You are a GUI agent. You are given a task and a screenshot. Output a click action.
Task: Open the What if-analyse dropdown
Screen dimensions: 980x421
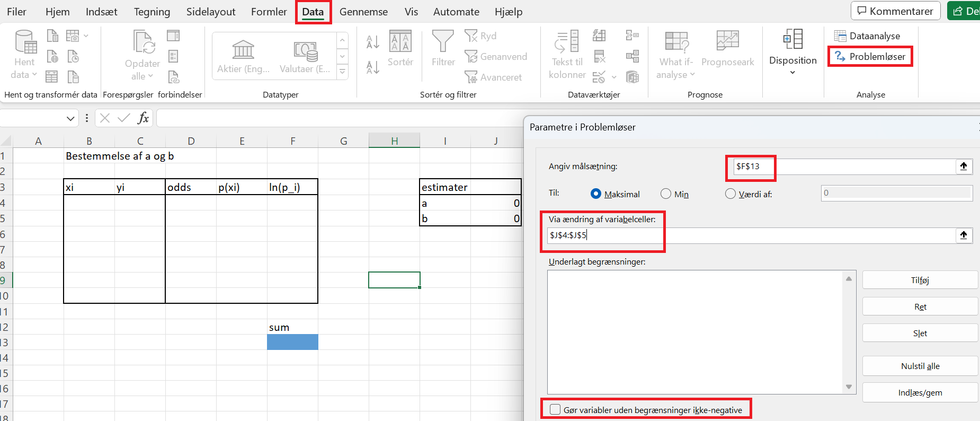[x=676, y=75]
